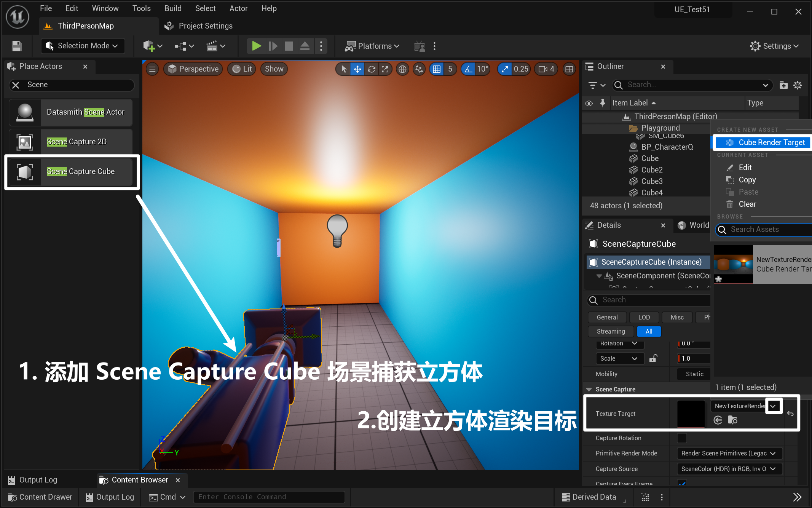
Task: Open Outliner settings gear
Action: 798,85
